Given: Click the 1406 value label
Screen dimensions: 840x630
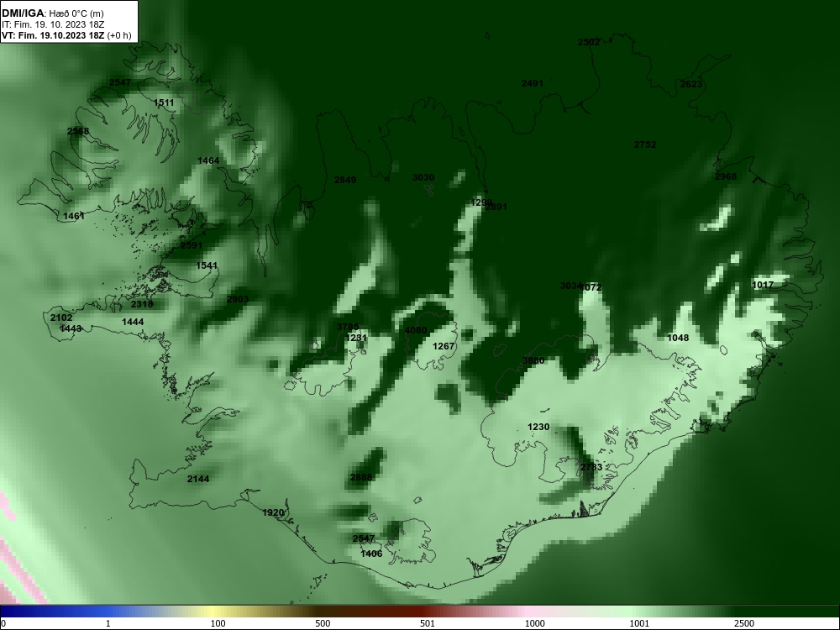Looking at the screenshot, I should pos(371,554).
